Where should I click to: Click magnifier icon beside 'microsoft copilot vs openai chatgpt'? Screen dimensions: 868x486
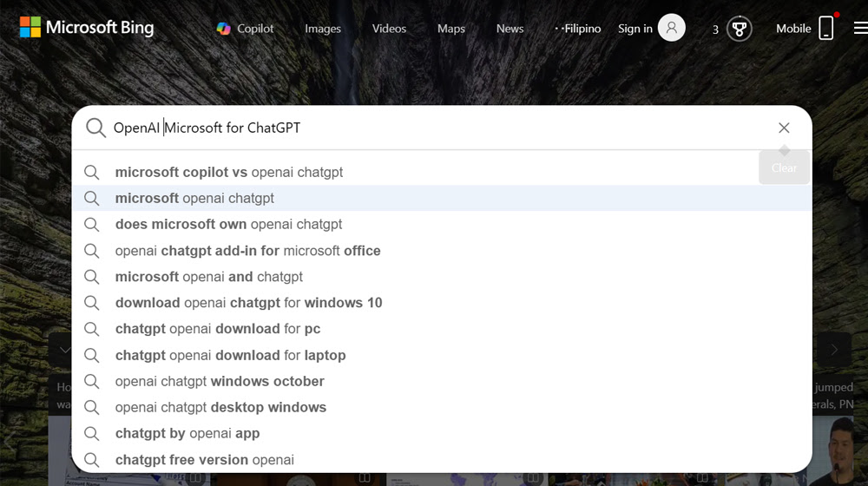(92, 172)
